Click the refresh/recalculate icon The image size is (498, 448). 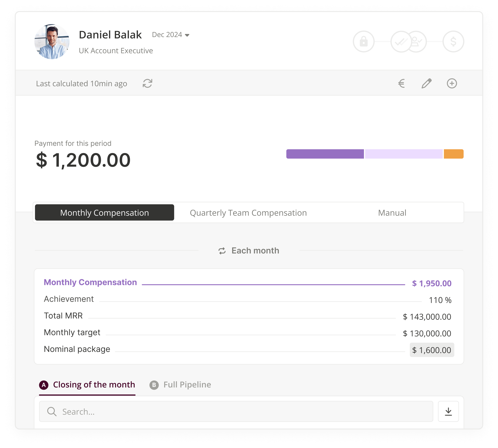coord(148,83)
